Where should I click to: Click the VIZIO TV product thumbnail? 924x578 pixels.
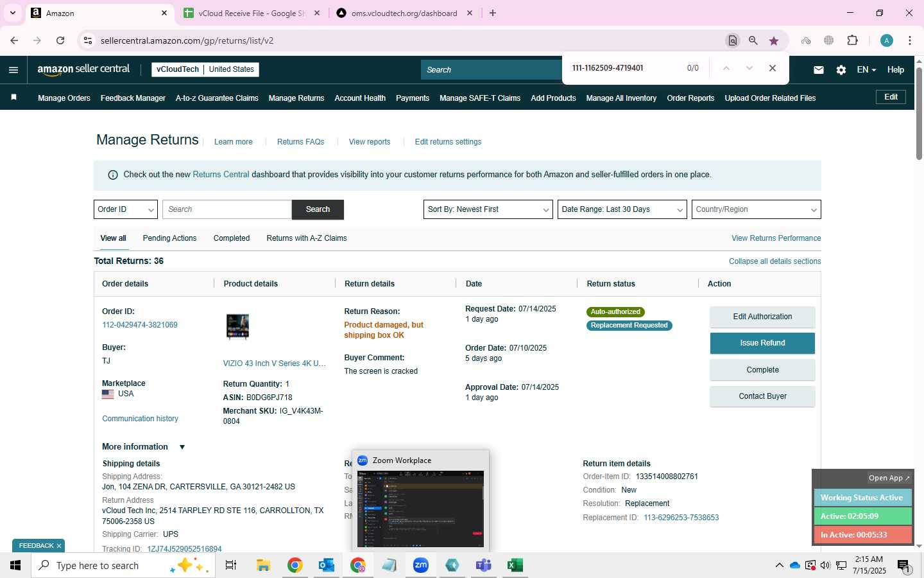click(237, 326)
